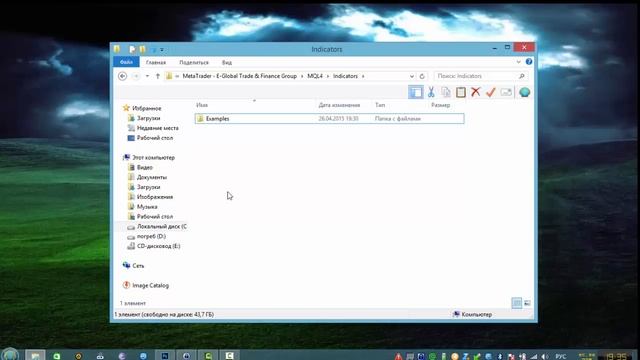Click the Paste clipboard icon
Image resolution: width=640 pixels, height=360 pixels.
461,92
